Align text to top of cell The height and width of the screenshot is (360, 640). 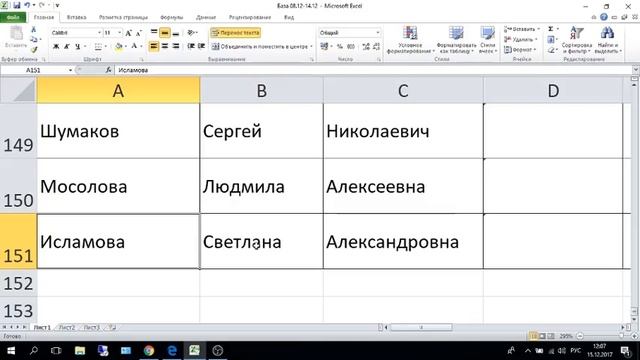pyautogui.click(x=154, y=32)
